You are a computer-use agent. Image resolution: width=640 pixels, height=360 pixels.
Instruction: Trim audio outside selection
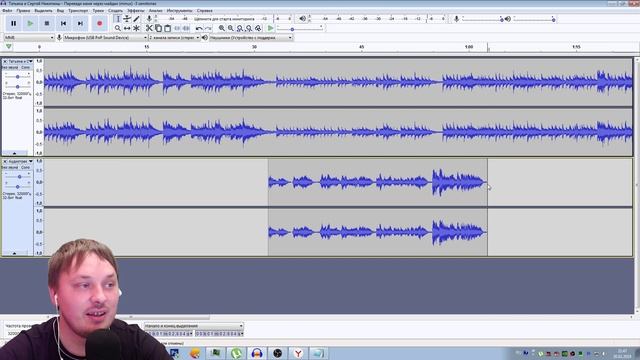coord(177,28)
